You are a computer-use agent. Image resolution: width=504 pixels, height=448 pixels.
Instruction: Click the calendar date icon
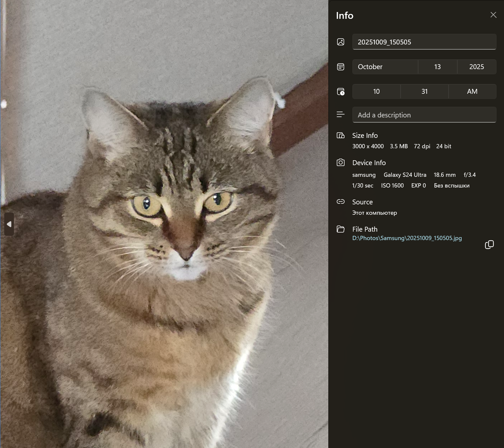tap(340, 67)
